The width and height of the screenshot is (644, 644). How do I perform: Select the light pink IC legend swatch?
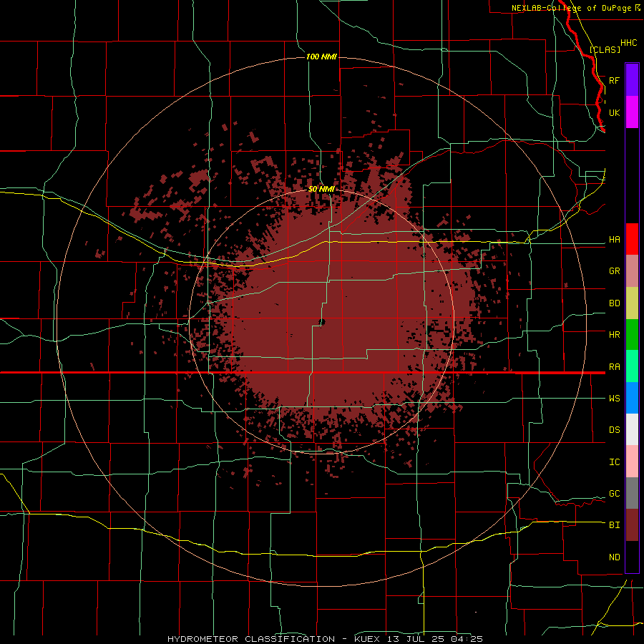pos(632,462)
